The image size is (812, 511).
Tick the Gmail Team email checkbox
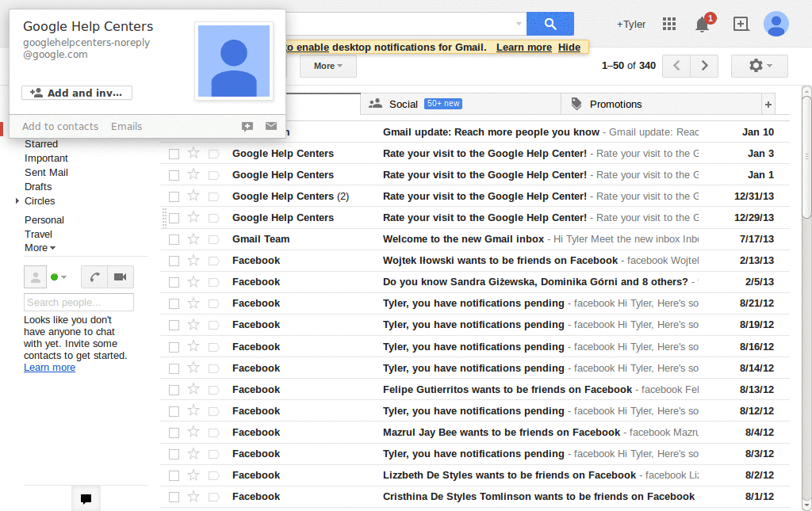[174, 239]
